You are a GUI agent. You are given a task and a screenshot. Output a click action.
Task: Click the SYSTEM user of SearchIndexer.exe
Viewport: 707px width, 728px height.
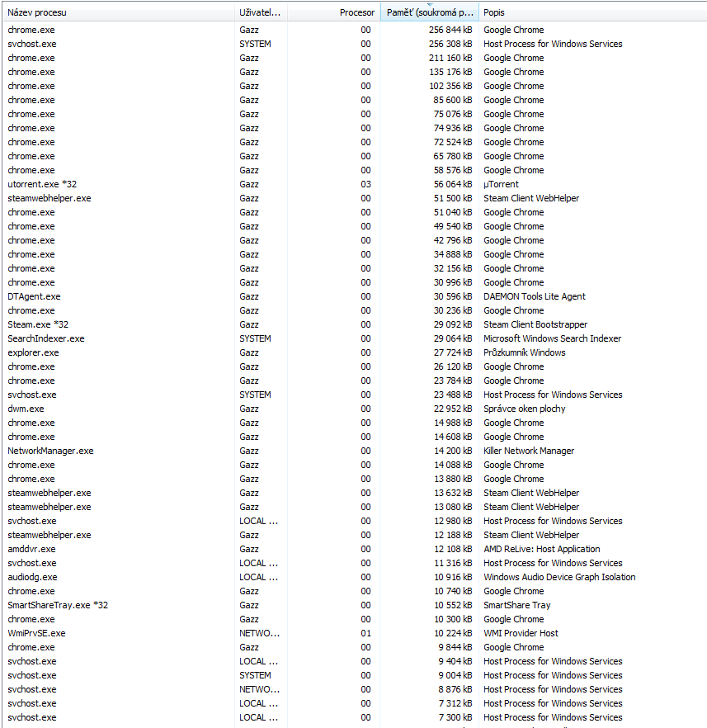click(x=255, y=338)
